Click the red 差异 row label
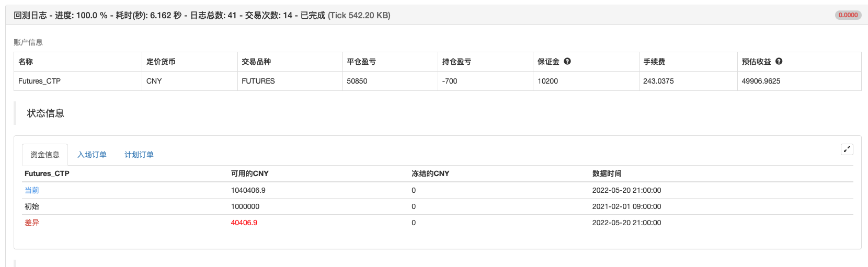The image size is (868, 267). 32,223
